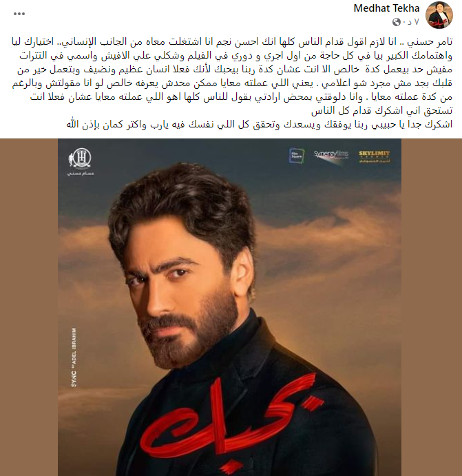Click the Synergy Films logo on the poster
The width and height of the screenshot is (462, 476).
tap(331, 155)
